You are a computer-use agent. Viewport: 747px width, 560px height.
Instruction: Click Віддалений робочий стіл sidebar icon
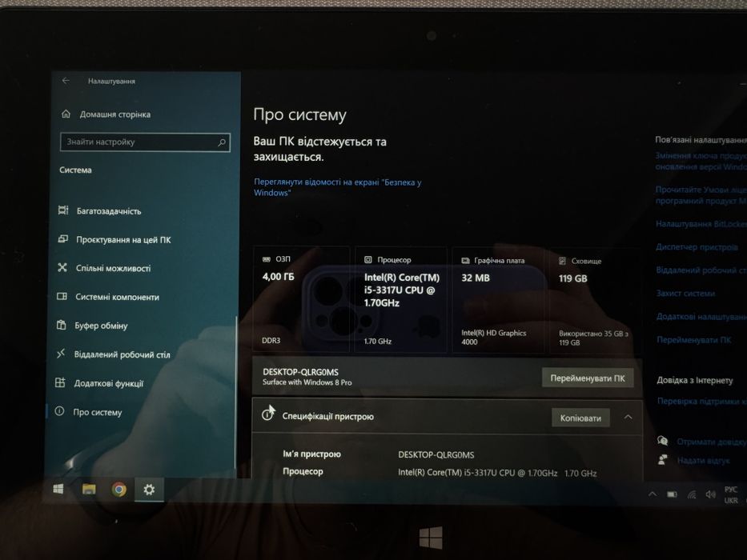61,354
